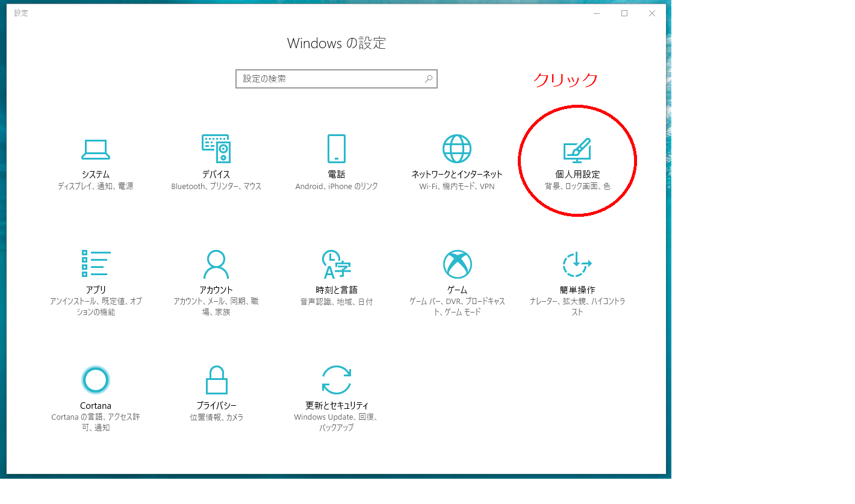855x504 pixels.
Task: Open the アカウント person icon
Action: pos(216,264)
